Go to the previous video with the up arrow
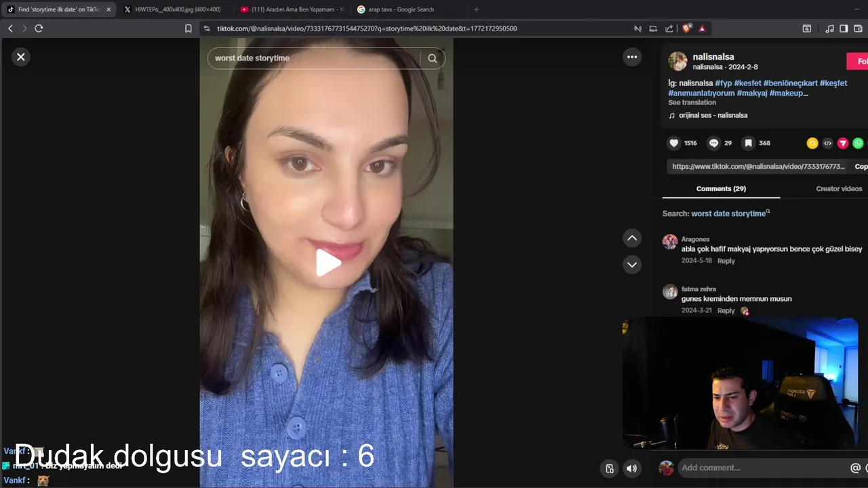868x488 pixels. pos(632,238)
